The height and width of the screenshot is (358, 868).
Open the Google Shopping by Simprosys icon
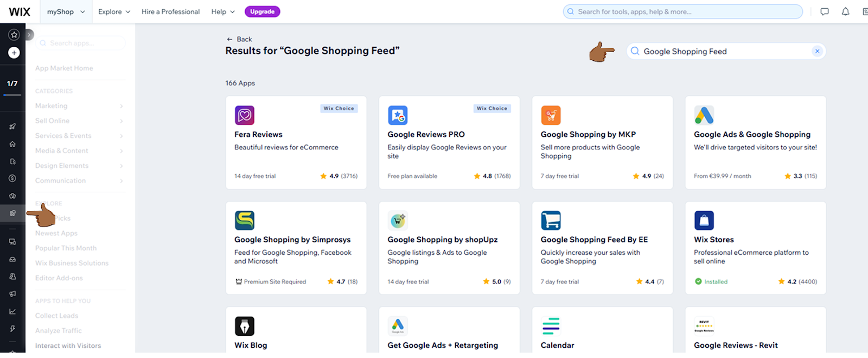pos(245,221)
